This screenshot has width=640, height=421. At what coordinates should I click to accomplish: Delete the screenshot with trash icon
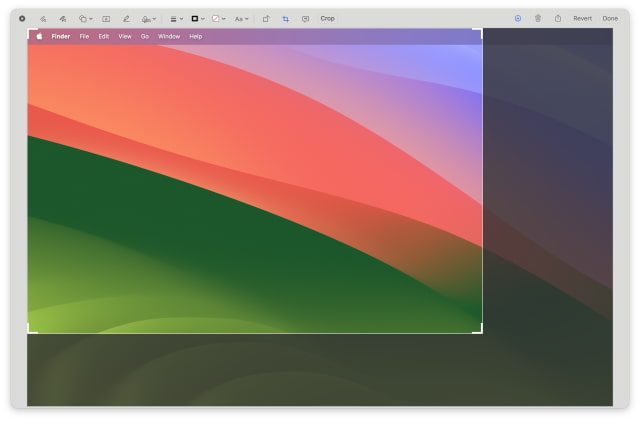tap(538, 18)
